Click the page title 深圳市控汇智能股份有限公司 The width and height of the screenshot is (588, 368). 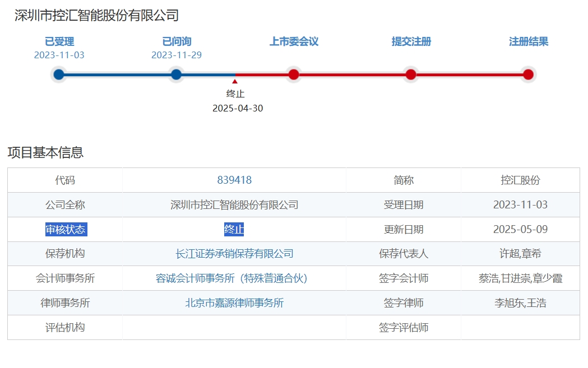click(97, 15)
